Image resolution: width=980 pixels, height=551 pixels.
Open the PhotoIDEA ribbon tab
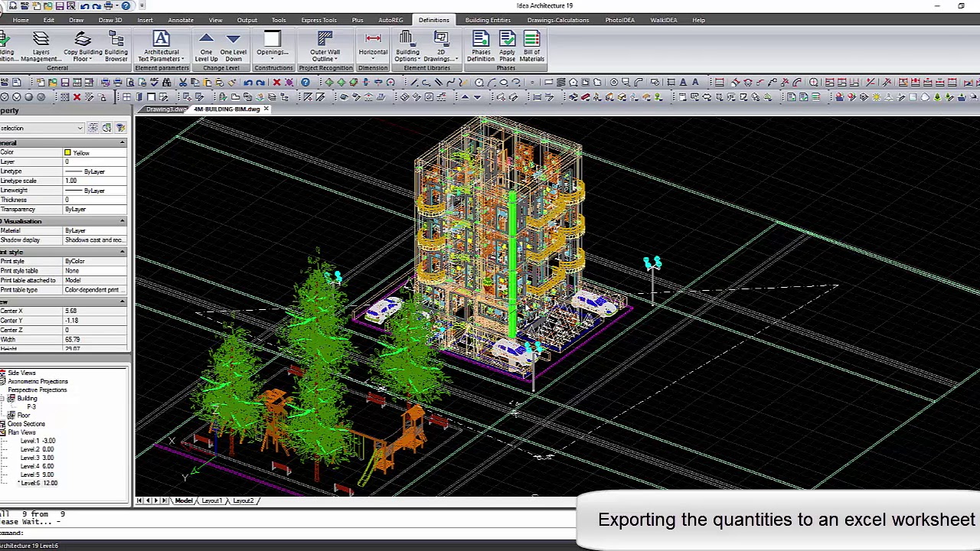point(619,20)
